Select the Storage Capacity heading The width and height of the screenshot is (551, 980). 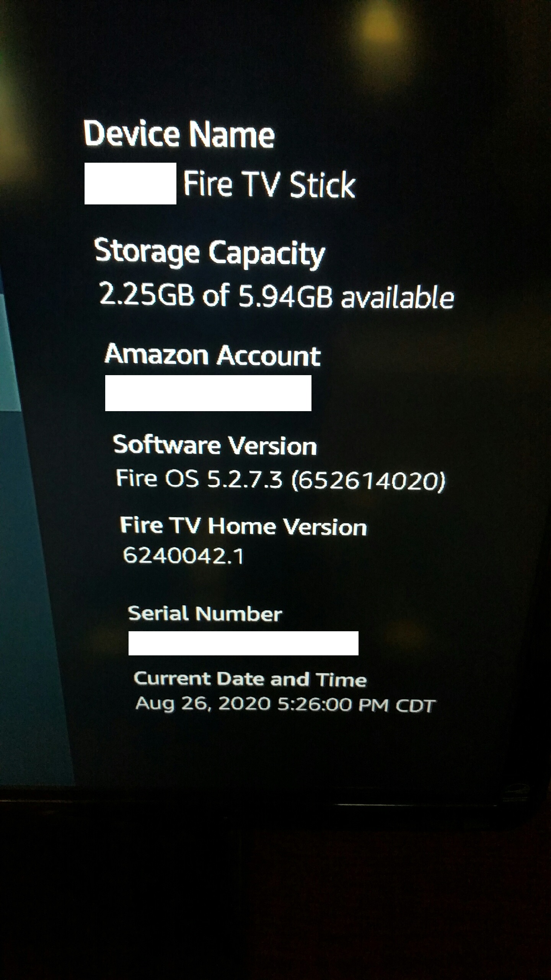pos(209,253)
